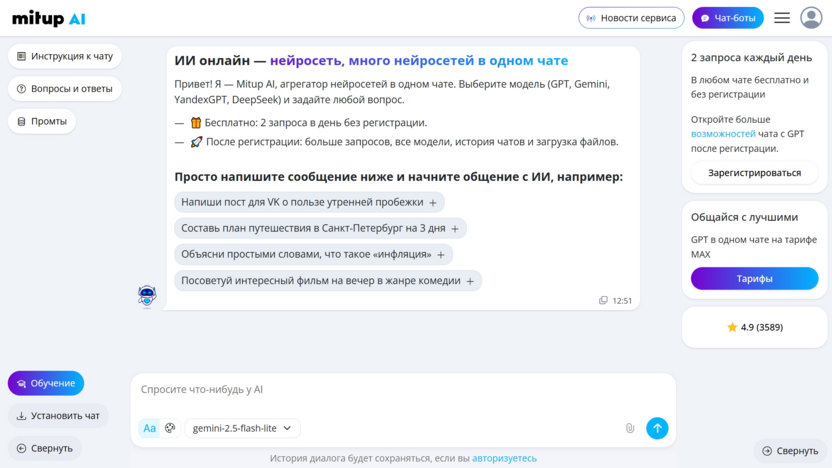
Task: Click the robot bot avatar
Action: coord(147,296)
